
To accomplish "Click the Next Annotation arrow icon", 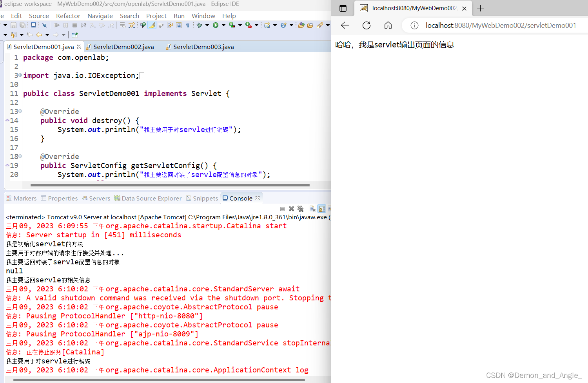I will point(13,35).
